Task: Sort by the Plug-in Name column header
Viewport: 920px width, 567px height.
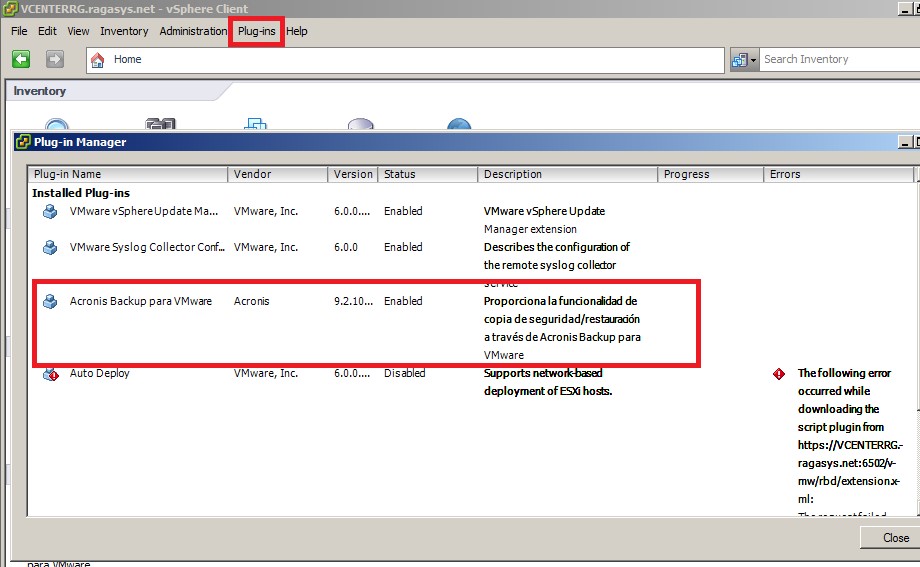Action: [x=128, y=174]
